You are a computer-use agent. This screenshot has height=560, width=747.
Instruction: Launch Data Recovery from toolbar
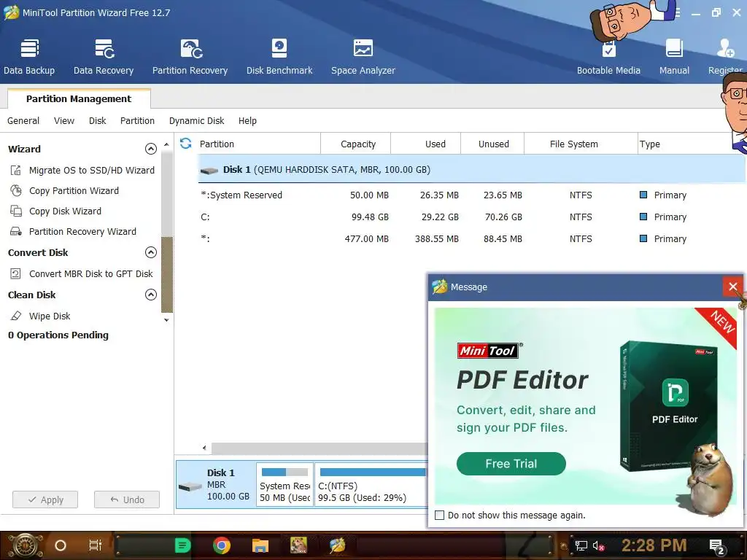[104, 57]
